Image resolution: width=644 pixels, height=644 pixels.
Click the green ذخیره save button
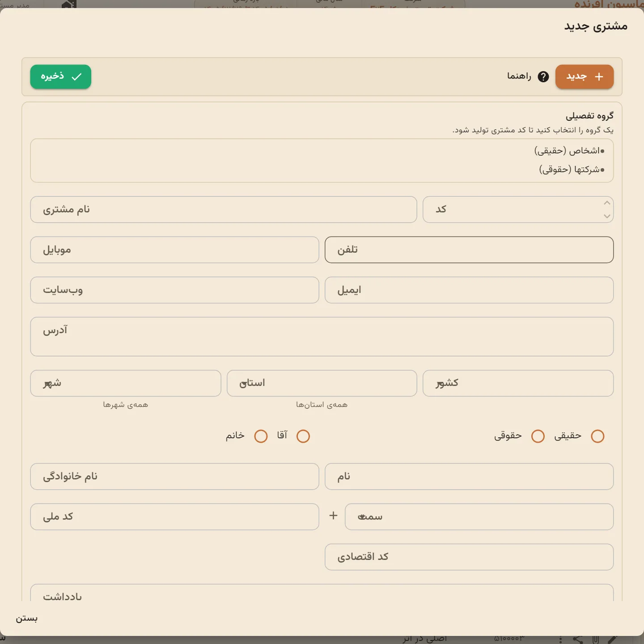[x=61, y=77]
